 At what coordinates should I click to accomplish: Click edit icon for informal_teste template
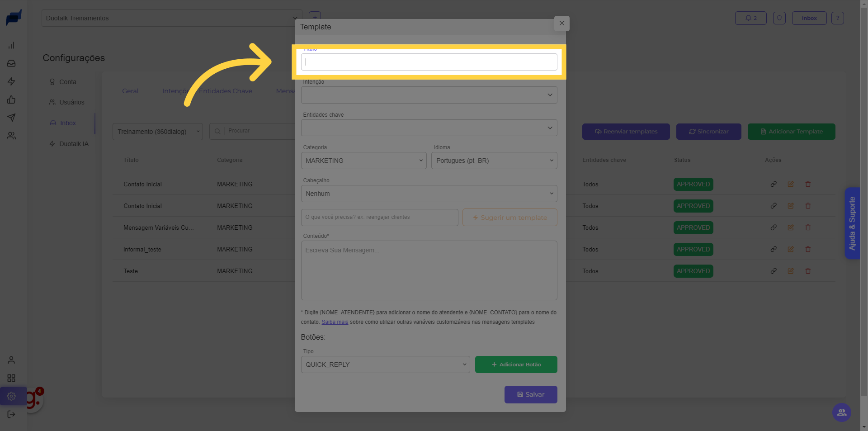coord(791,249)
